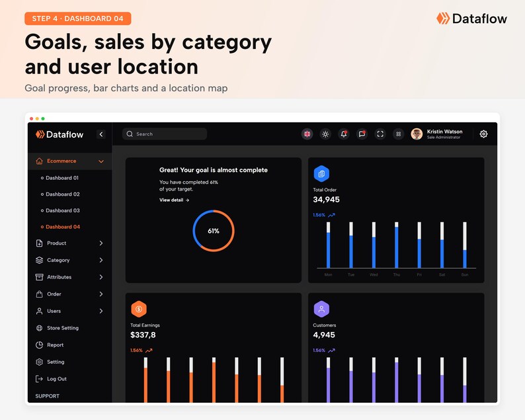
Task: Click the Total Order hexagon icon
Action: (321, 174)
